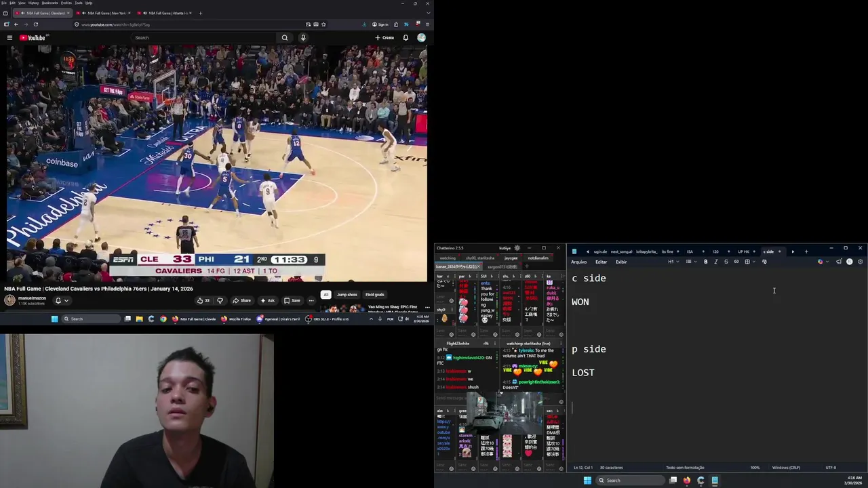Toggle strikethrough formatting in Notepad

point(726,262)
